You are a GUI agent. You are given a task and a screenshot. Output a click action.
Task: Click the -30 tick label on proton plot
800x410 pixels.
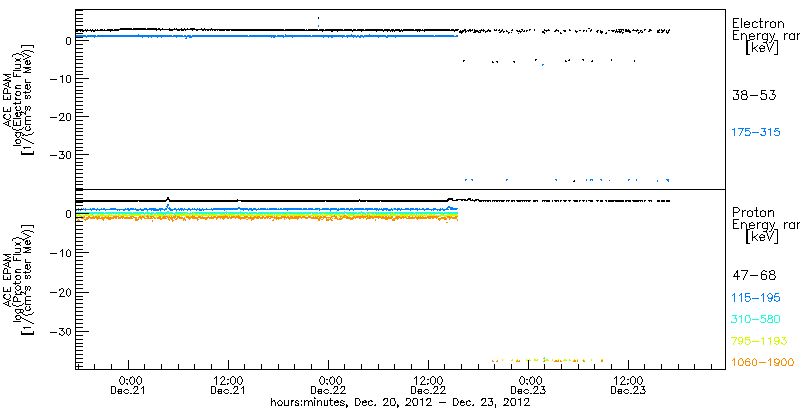click(61, 331)
